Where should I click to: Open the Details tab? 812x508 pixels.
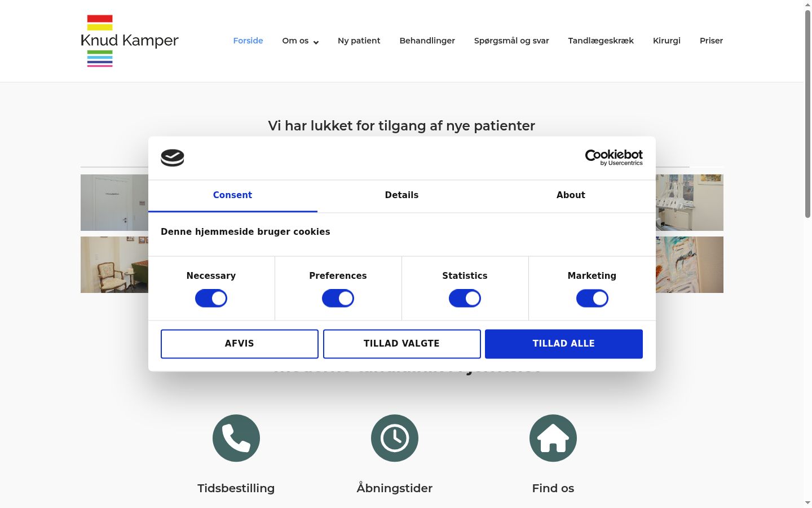point(401,195)
